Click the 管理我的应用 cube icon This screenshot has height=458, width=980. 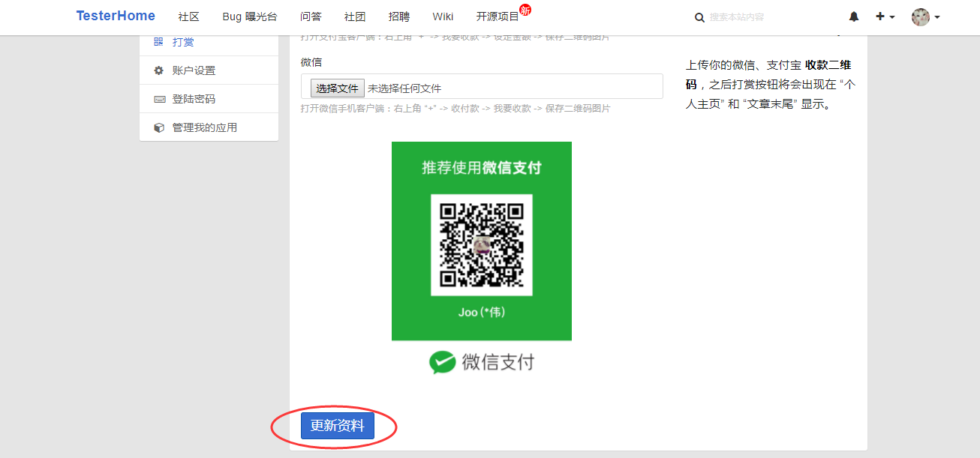click(x=158, y=127)
